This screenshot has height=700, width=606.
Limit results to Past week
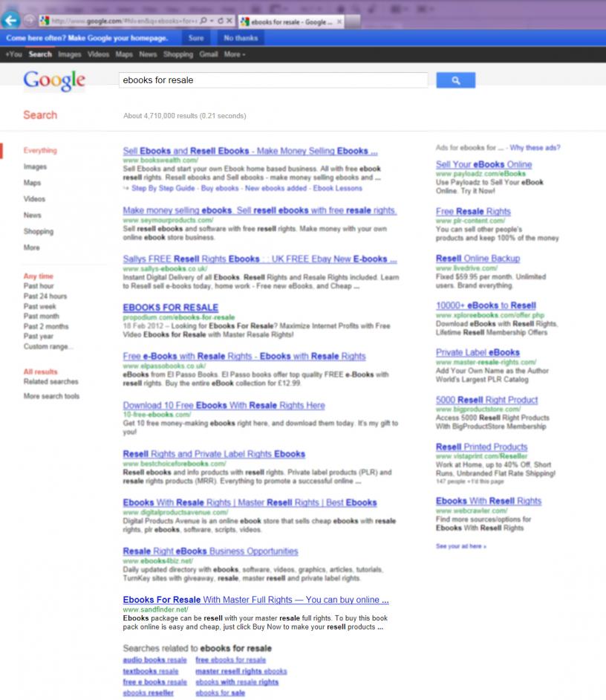tap(39, 306)
